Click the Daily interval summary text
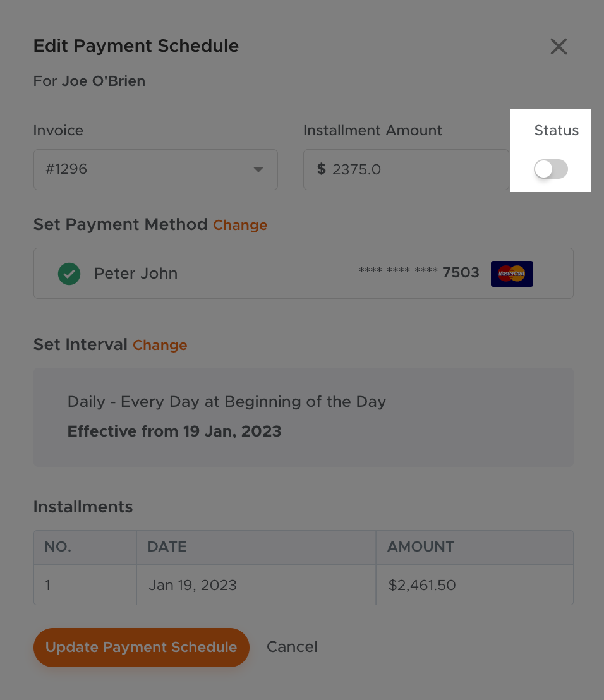The width and height of the screenshot is (604, 700). pyautogui.click(x=226, y=402)
